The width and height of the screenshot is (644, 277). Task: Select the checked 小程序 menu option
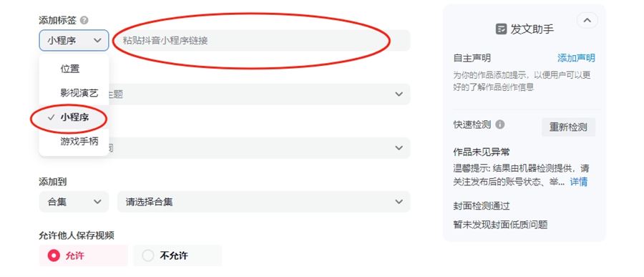point(74,117)
